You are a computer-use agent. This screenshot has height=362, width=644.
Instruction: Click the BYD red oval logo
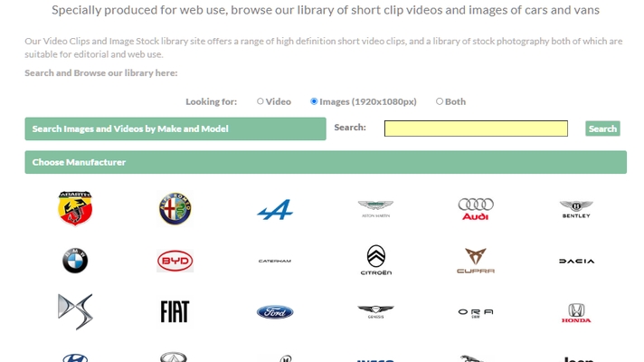tap(175, 261)
